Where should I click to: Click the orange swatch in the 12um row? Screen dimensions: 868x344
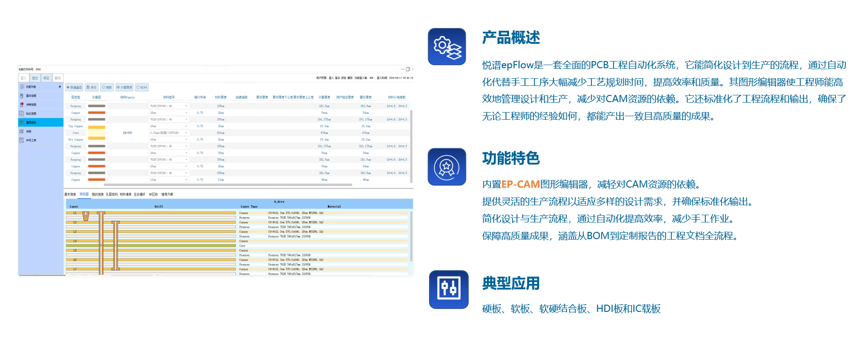tap(97, 180)
